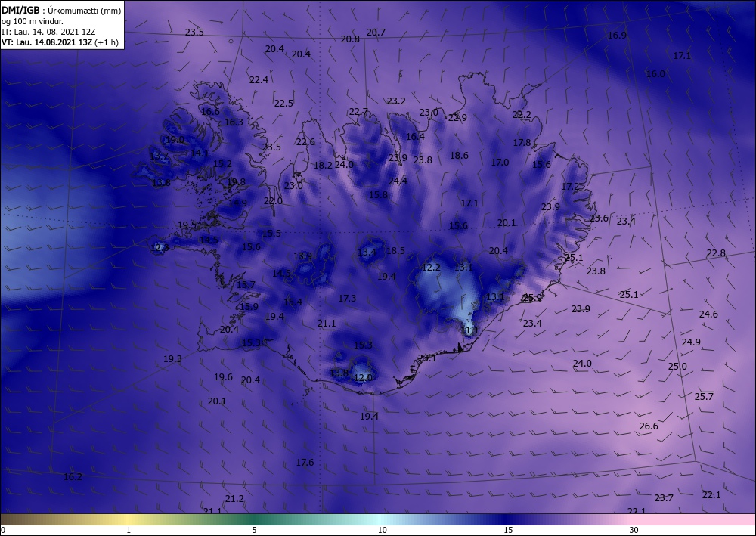Select the 16.6 value in the Westfjords
This screenshot has width=756, height=536.
click(x=210, y=112)
